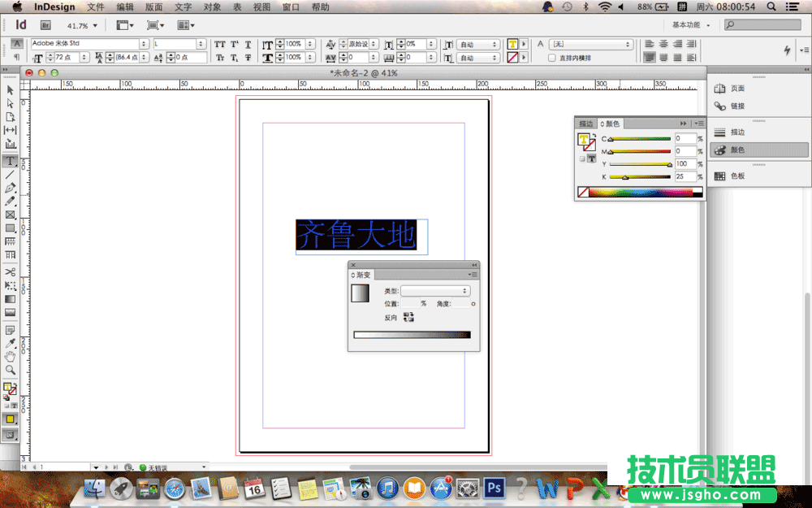Toggle superscript formatting in control bar

click(x=234, y=45)
